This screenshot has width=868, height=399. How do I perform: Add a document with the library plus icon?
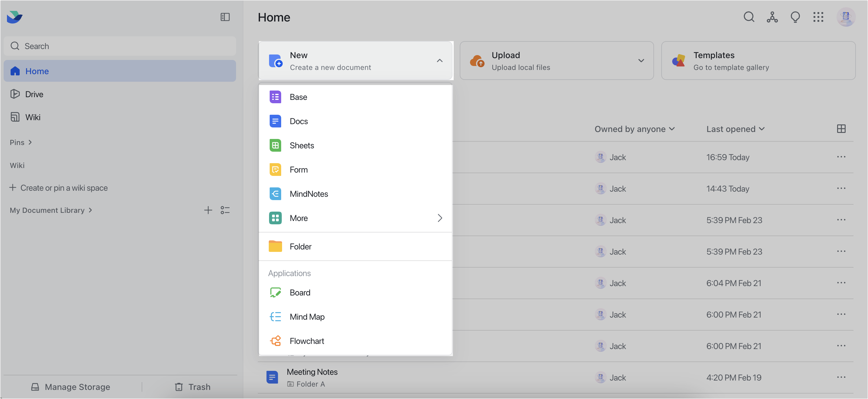(x=208, y=210)
